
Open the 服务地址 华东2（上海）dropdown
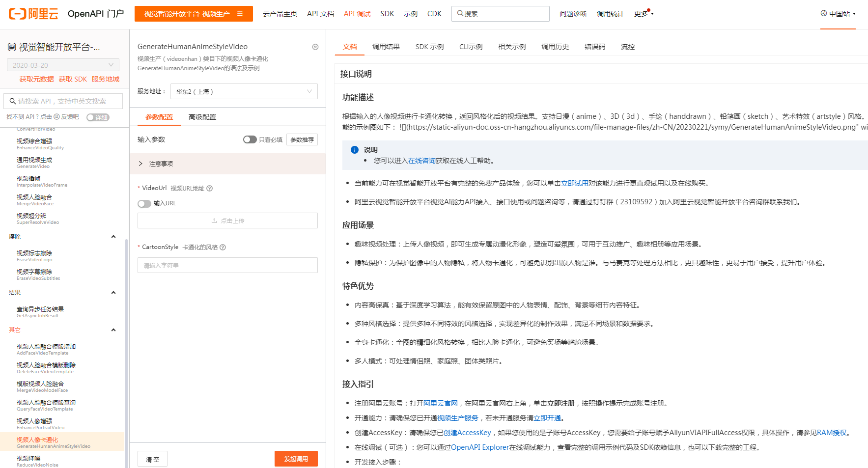[x=244, y=91]
